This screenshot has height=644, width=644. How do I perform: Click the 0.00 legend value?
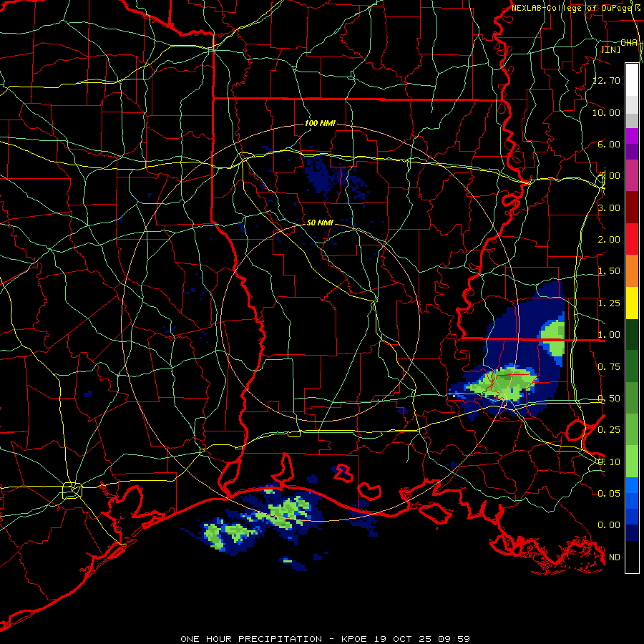click(609, 525)
